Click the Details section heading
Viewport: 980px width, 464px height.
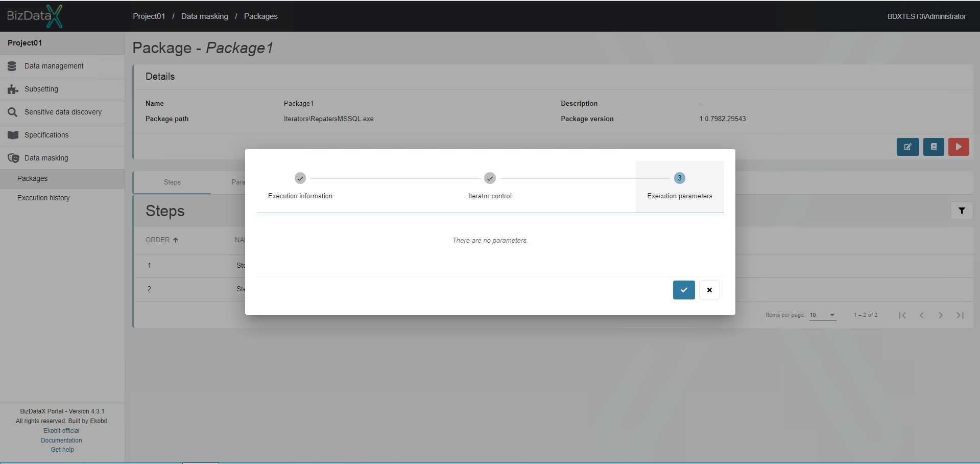160,77
